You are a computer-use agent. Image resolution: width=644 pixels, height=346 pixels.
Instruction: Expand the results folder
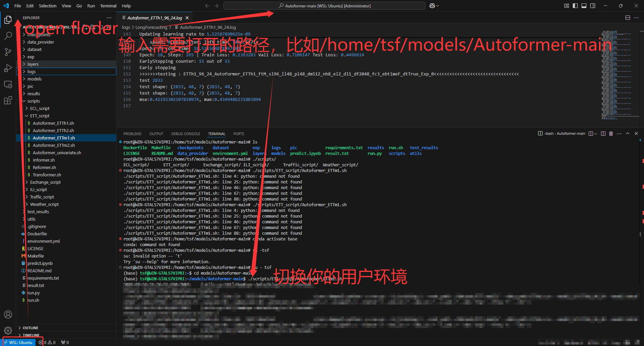coord(66,94)
